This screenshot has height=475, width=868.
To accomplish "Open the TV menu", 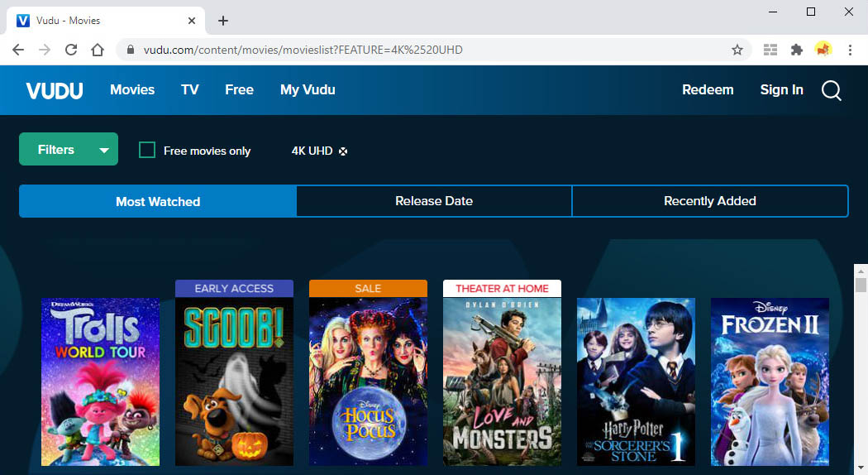I will coord(190,90).
